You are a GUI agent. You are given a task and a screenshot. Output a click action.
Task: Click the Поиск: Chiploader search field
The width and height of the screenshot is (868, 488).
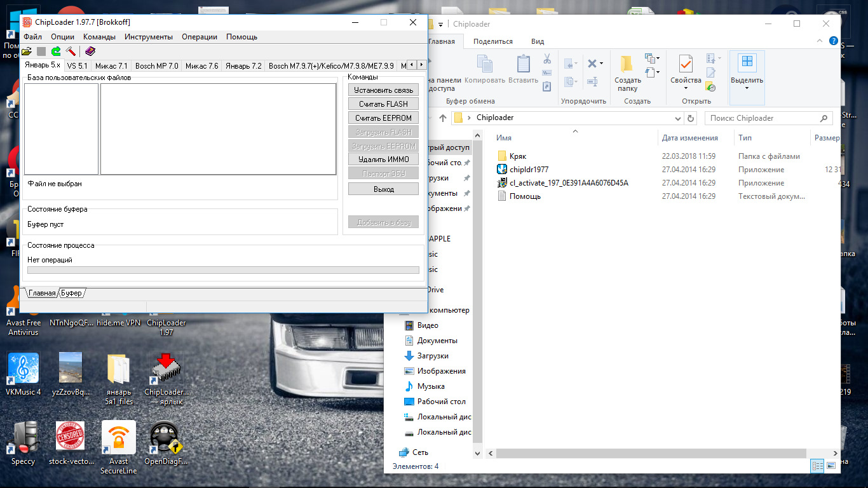768,118
